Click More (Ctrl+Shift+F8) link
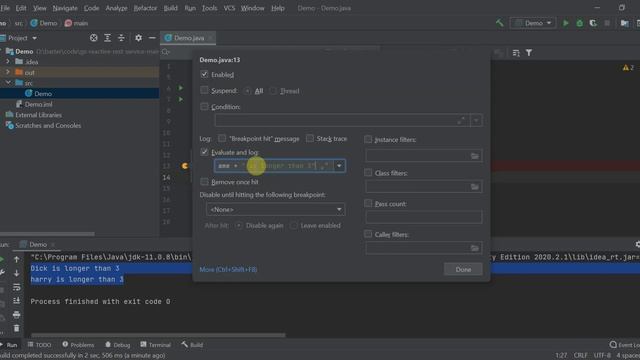 coord(228,269)
